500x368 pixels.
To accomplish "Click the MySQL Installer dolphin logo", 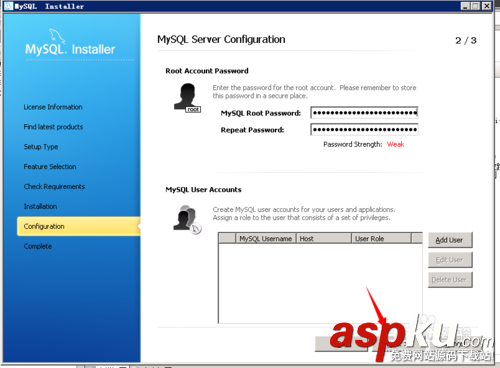I will coord(70,43).
